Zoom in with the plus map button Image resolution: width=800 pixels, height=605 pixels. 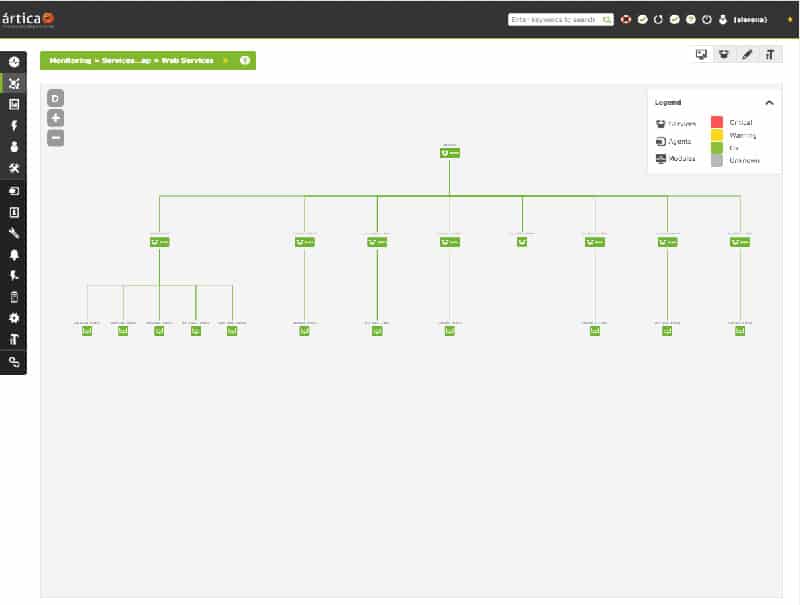coord(56,118)
